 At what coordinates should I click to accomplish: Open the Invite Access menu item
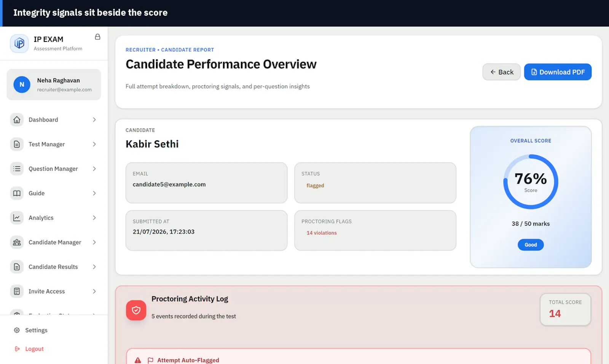point(54,291)
